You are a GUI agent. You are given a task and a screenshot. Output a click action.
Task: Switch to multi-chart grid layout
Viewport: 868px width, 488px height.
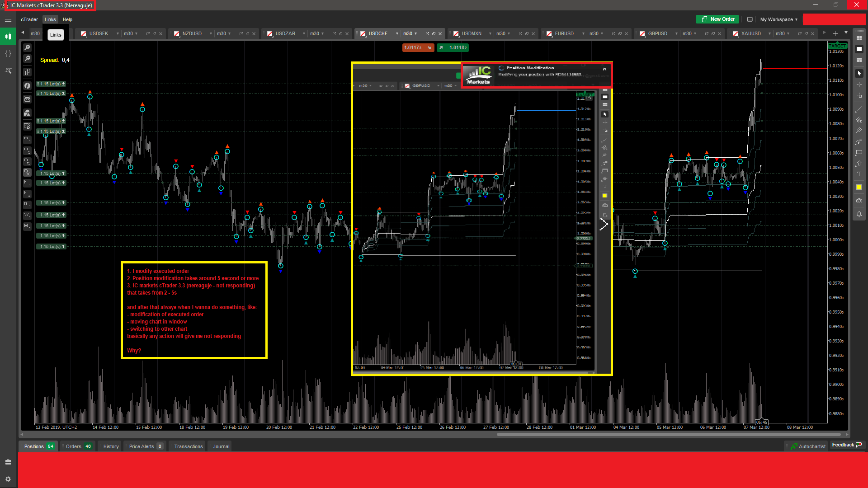tap(859, 38)
